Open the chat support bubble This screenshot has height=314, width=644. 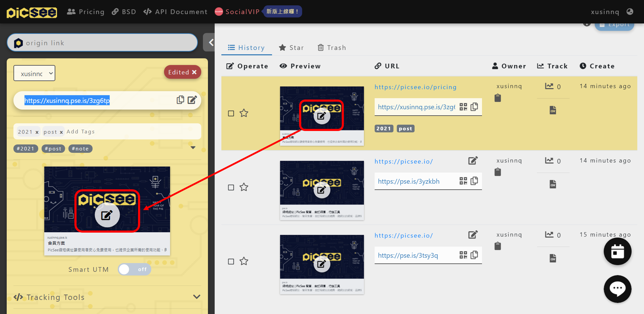click(617, 289)
